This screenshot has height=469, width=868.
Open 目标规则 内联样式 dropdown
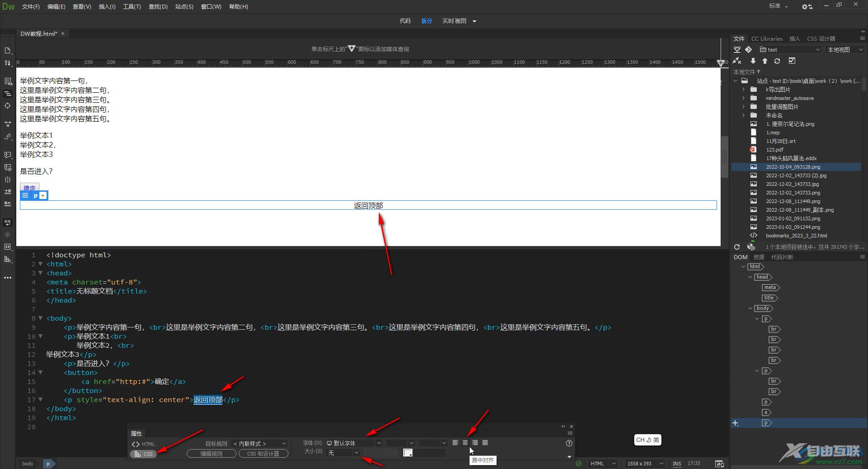259,444
